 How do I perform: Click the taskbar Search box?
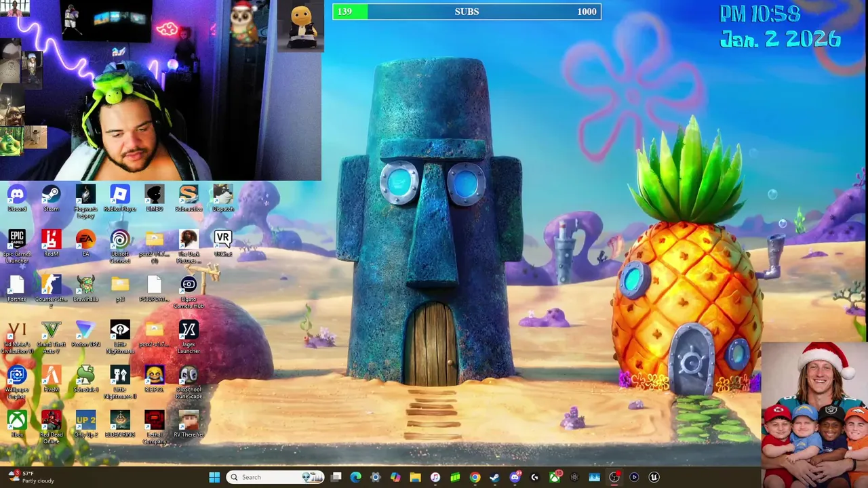[275, 477]
